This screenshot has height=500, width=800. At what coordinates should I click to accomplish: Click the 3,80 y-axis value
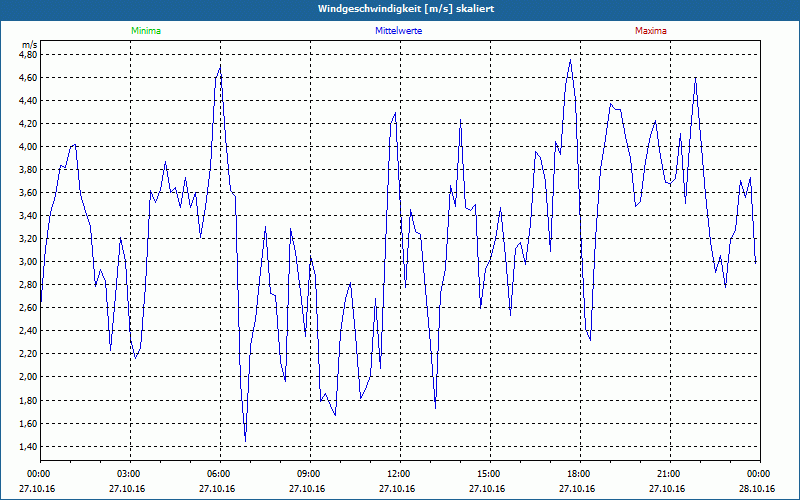(x=29, y=169)
